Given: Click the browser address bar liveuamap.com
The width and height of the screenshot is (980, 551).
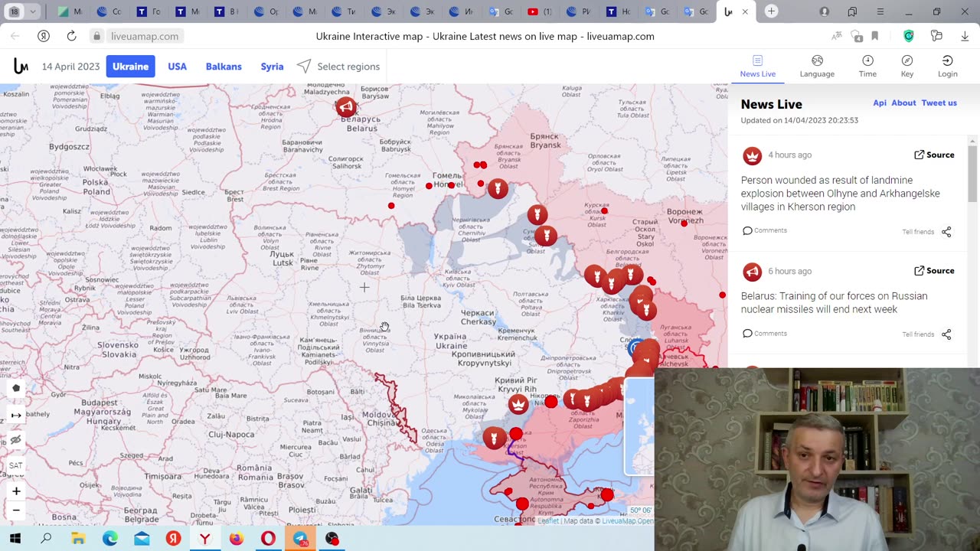Looking at the screenshot, I should (x=145, y=36).
